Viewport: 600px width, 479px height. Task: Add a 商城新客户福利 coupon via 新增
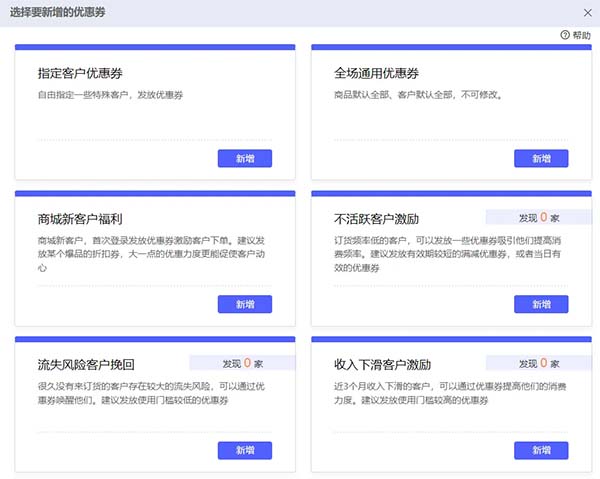[x=244, y=304]
